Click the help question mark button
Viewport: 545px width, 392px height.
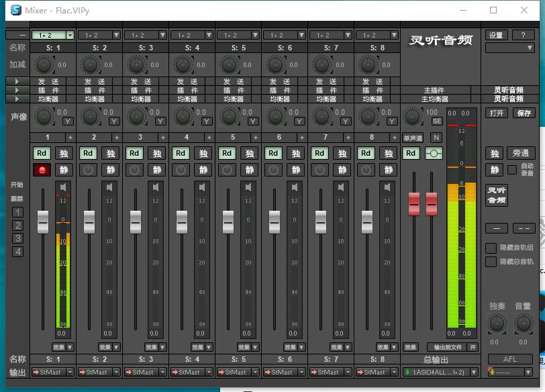(x=523, y=35)
